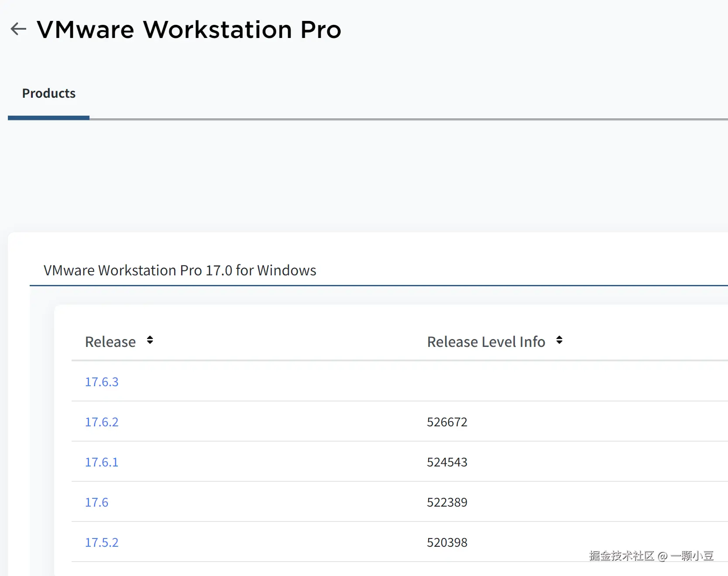Click the VMware Workstation Pro page heading
The image size is (728, 576).
click(189, 30)
